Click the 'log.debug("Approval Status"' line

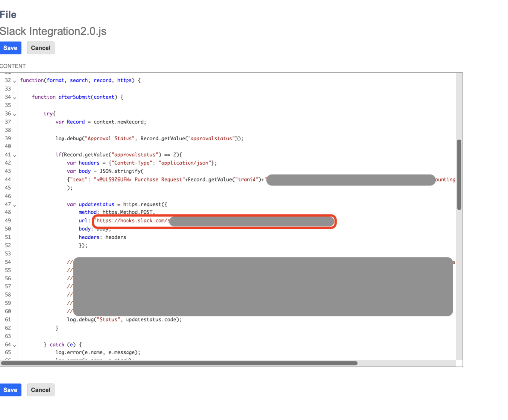pyautogui.click(x=149, y=138)
